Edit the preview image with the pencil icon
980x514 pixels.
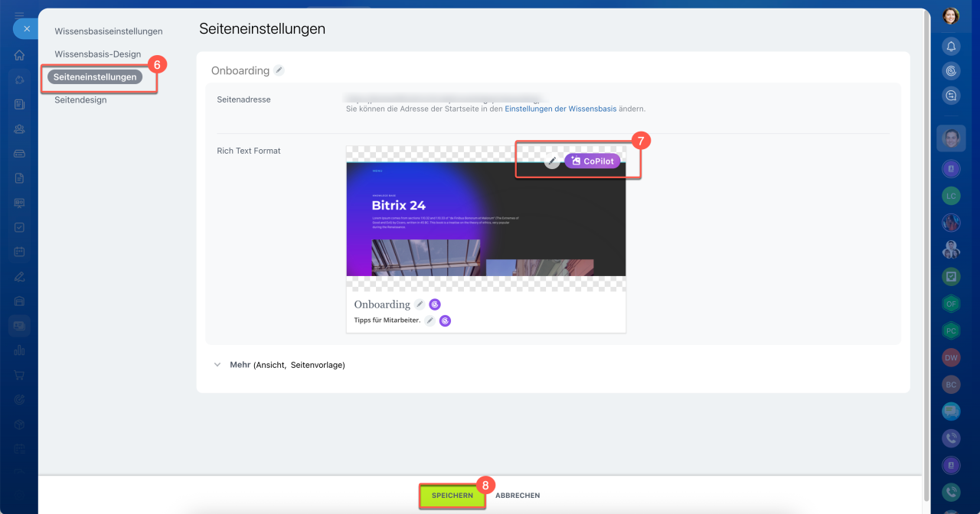pos(552,161)
